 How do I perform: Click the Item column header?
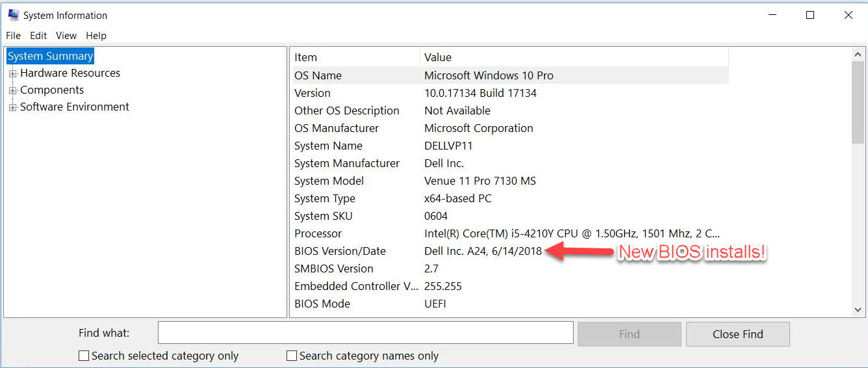(355, 57)
